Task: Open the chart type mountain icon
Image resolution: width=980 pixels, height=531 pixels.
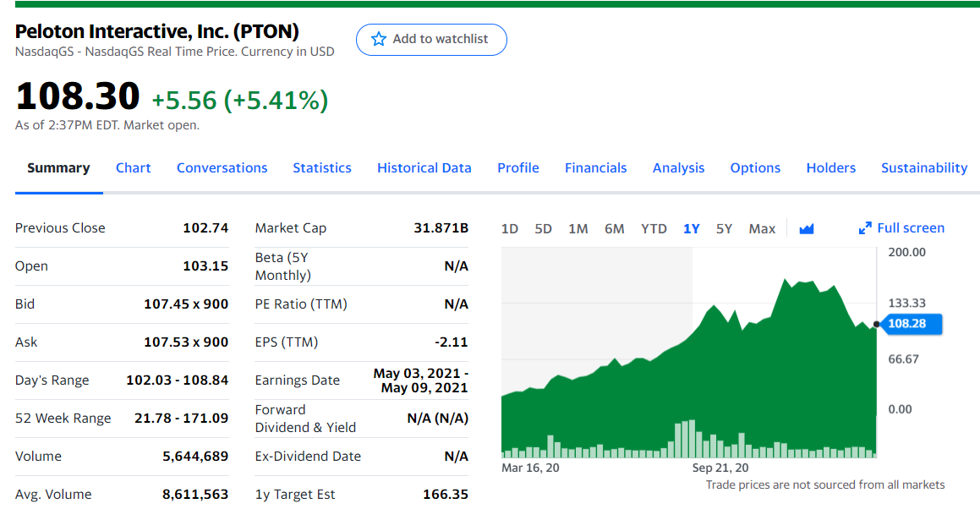Action: coord(806,228)
